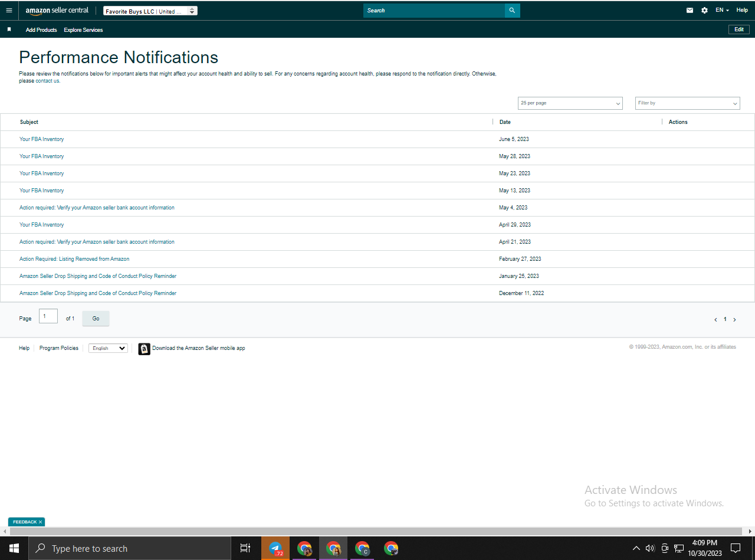Screen dimensions: 755x560
Task: Open the messages envelope icon
Action: (x=690, y=10)
